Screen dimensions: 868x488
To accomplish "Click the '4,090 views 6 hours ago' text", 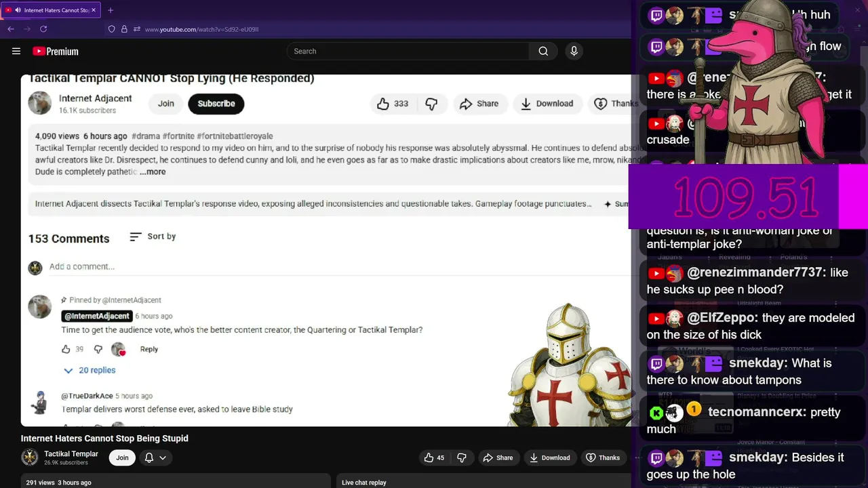I will tap(81, 136).
